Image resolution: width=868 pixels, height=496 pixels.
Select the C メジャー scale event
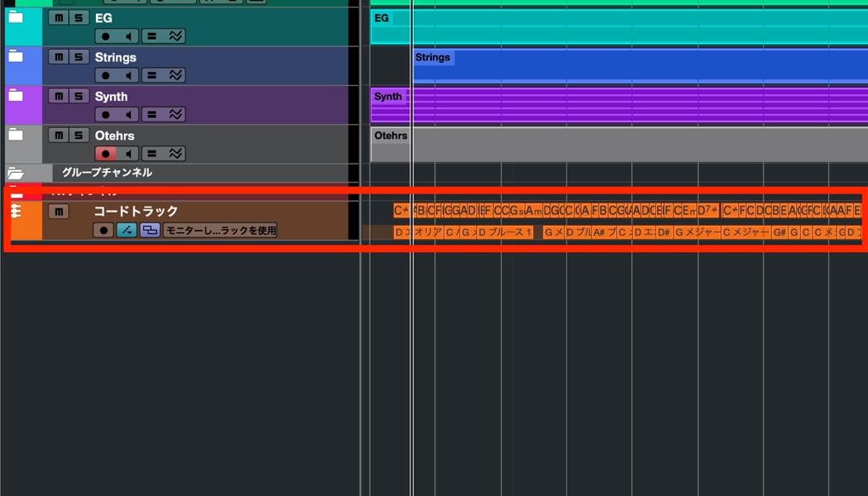[746, 231]
